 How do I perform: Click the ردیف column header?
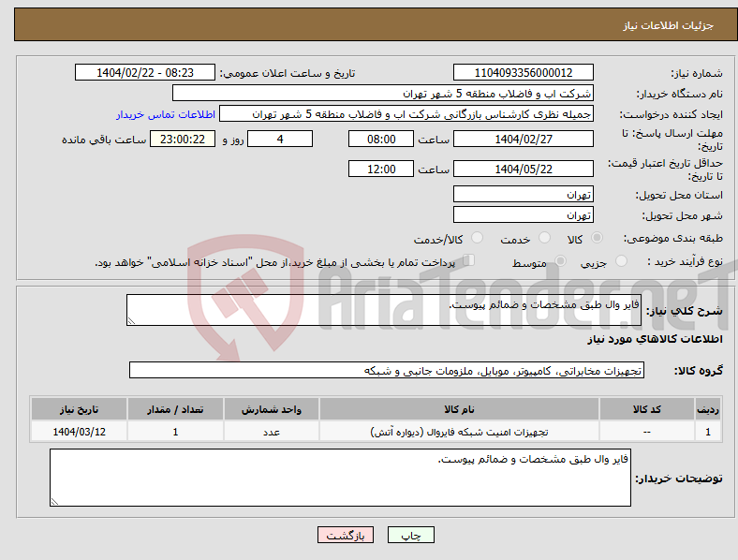tap(708, 409)
